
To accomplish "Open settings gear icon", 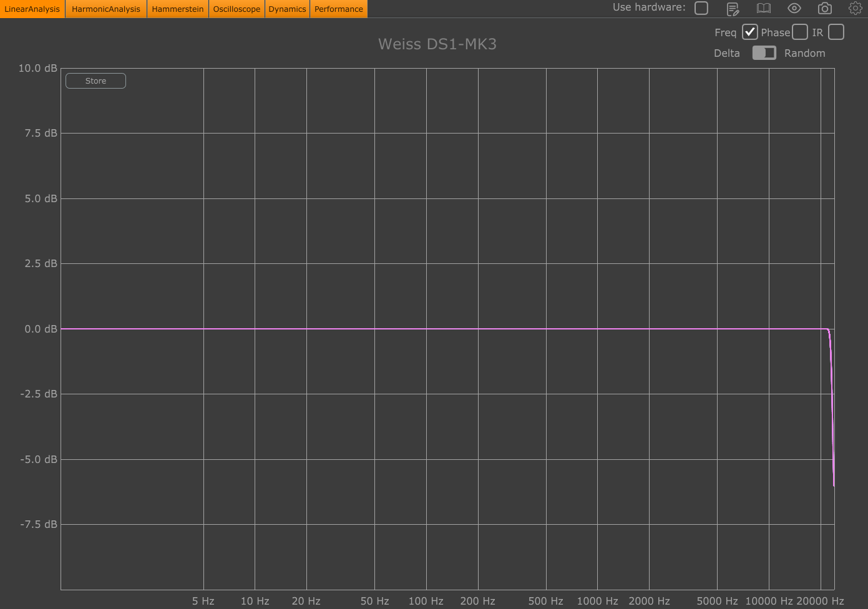I will (x=856, y=8).
